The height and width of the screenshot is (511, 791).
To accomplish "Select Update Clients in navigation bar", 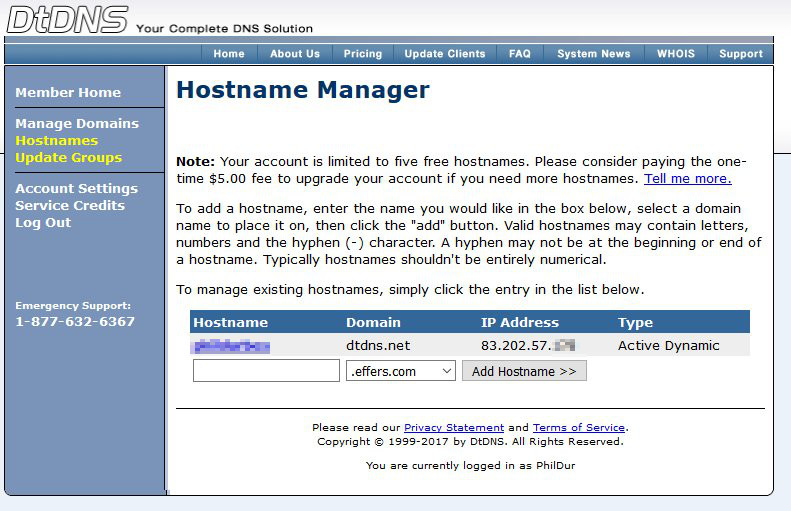I will point(445,54).
